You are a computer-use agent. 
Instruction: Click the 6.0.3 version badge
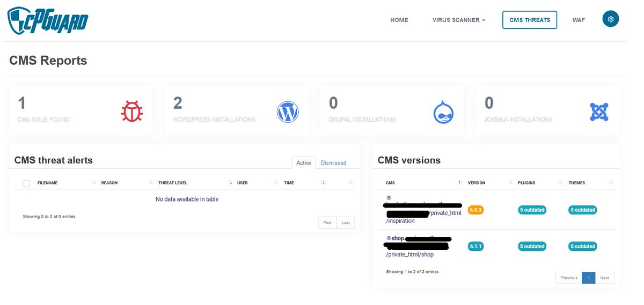pos(476,210)
